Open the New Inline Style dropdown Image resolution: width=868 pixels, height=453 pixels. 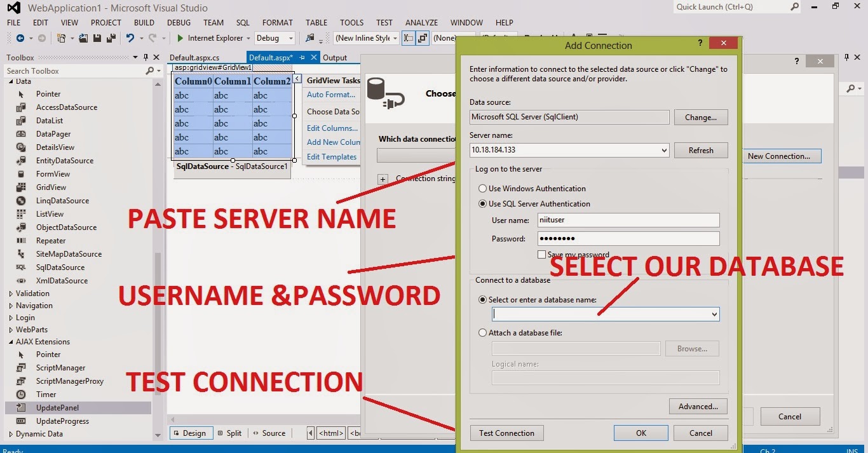click(x=395, y=38)
